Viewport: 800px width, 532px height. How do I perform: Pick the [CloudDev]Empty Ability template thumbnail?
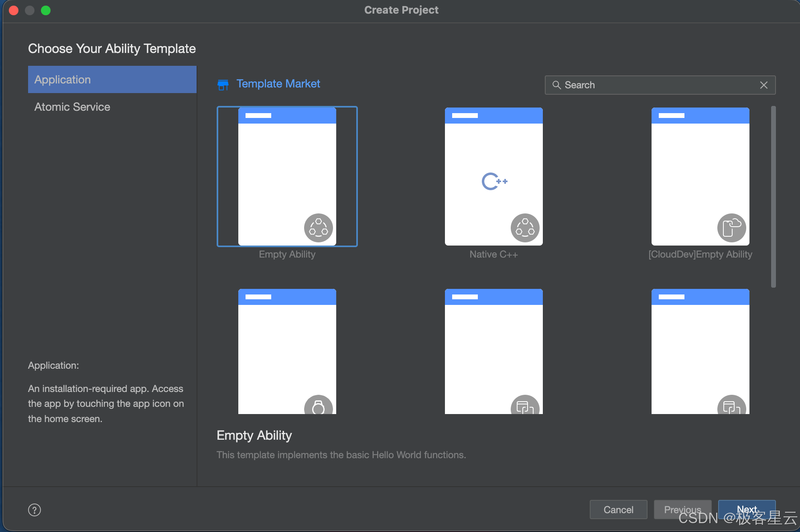(701, 177)
